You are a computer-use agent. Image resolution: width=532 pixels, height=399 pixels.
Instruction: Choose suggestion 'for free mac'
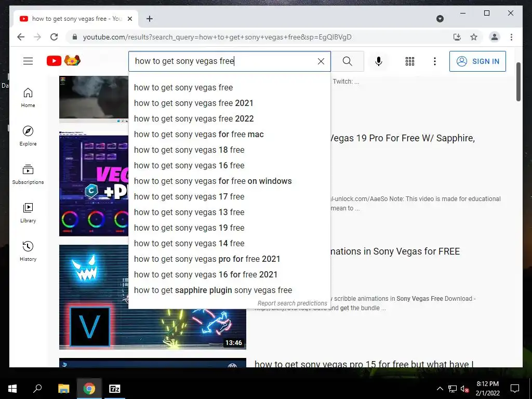pyautogui.click(x=229, y=135)
